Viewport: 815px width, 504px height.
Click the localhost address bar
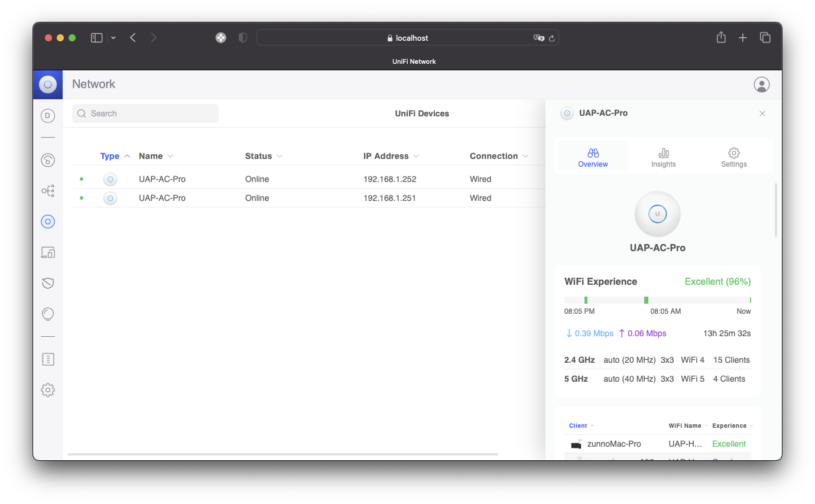(x=408, y=38)
